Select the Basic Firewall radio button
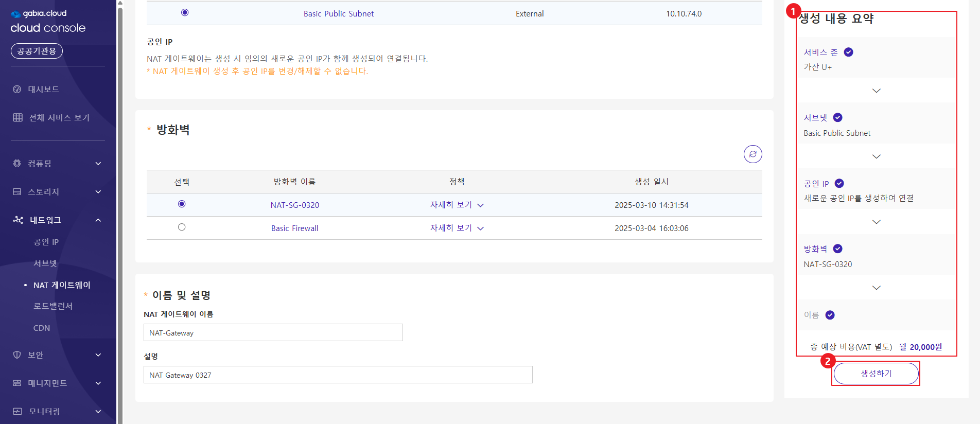 [182, 227]
